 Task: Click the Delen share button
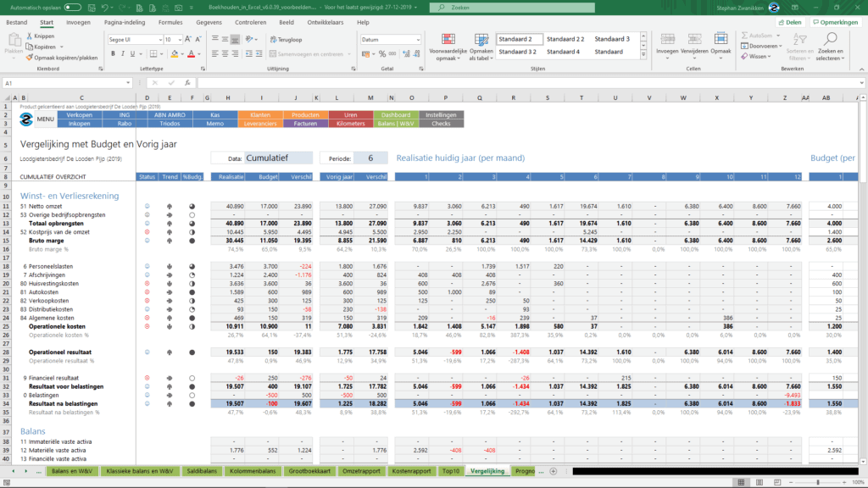pyautogui.click(x=790, y=22)
